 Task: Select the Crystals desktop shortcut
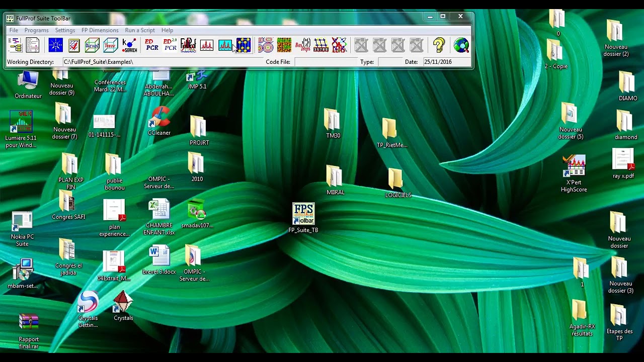(x=123, y=306)
